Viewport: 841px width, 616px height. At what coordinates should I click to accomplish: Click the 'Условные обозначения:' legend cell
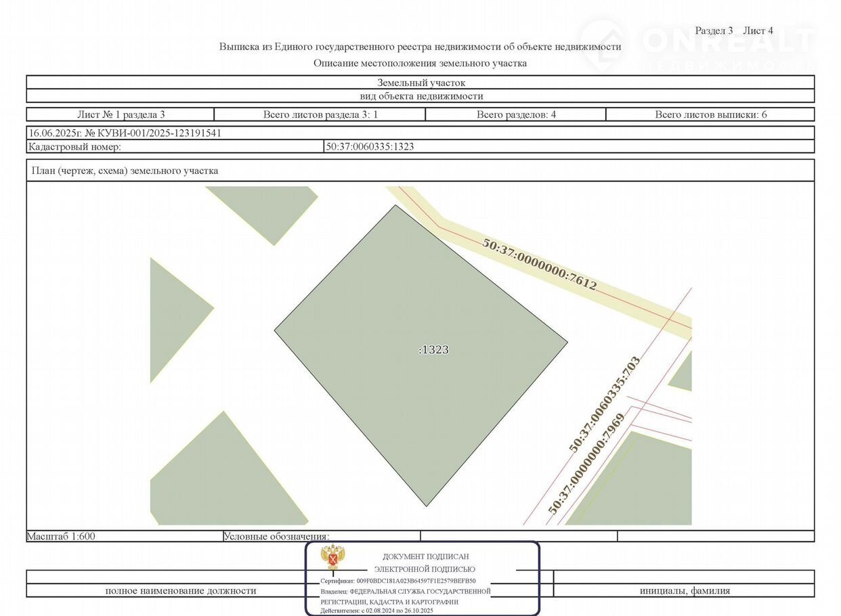tap(276, 536)
